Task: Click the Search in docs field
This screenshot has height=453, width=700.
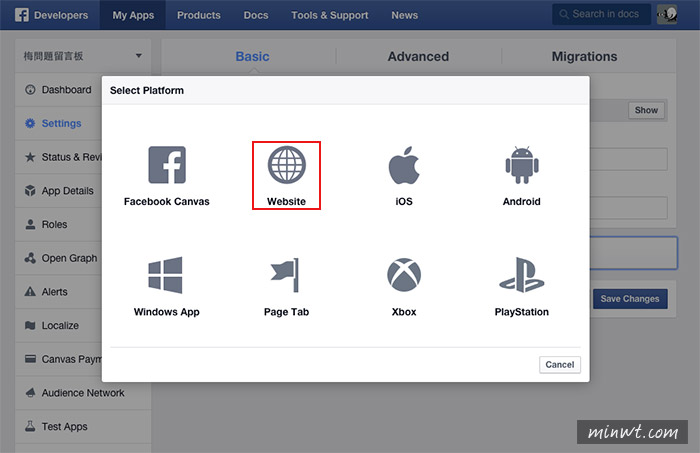Action: (601, 14)
